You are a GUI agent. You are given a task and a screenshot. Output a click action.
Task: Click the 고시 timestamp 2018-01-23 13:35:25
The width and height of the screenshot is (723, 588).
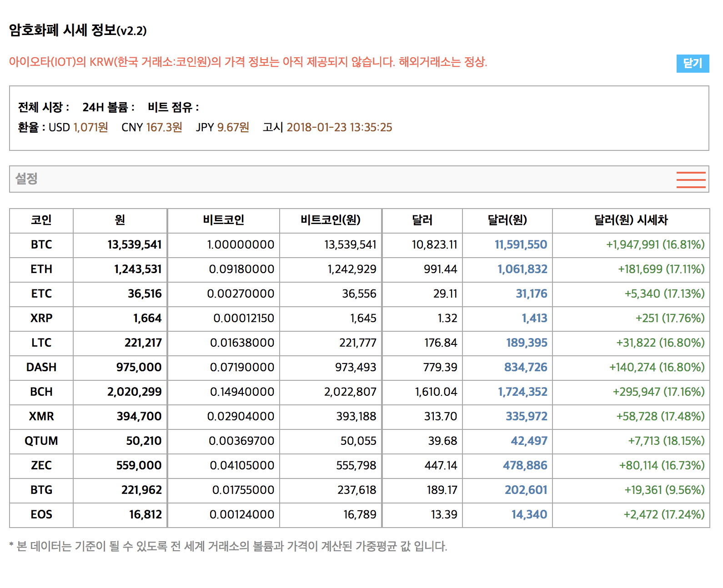(327, 128)
